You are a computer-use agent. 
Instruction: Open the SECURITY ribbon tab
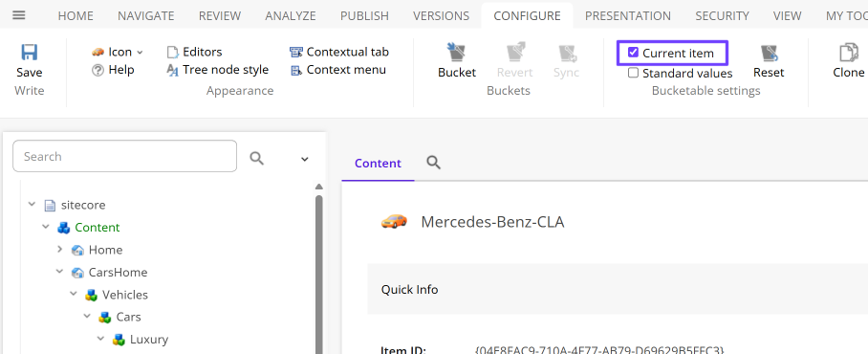pyautogui.click(x=723, y=16)
